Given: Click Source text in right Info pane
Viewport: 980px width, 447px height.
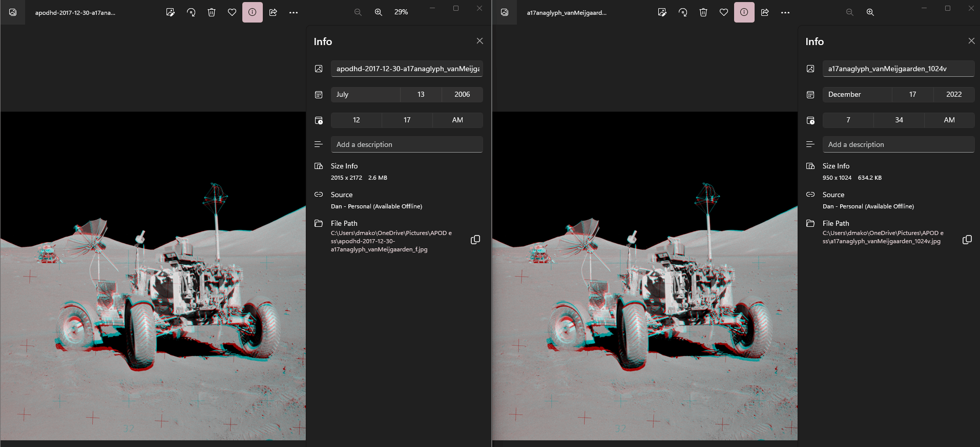Looking at the screenshot, I should (833, 195).
